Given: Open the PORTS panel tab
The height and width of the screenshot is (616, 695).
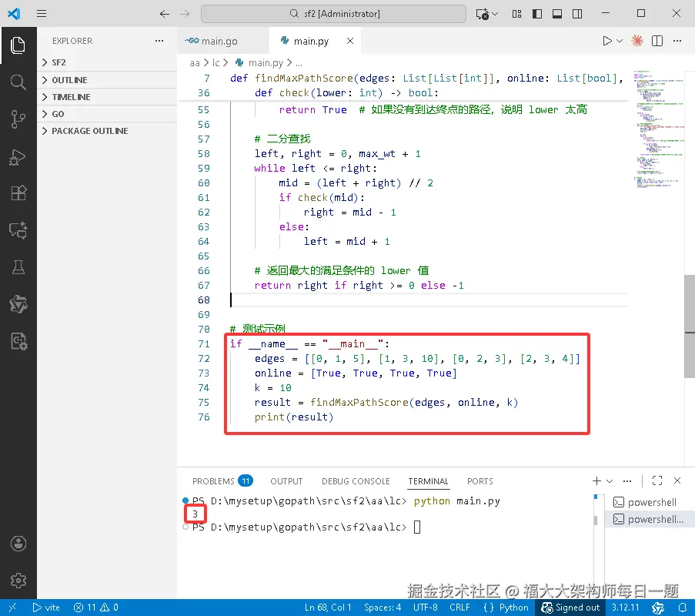Looking at the screenshot, I should click(x=479, y=481).
